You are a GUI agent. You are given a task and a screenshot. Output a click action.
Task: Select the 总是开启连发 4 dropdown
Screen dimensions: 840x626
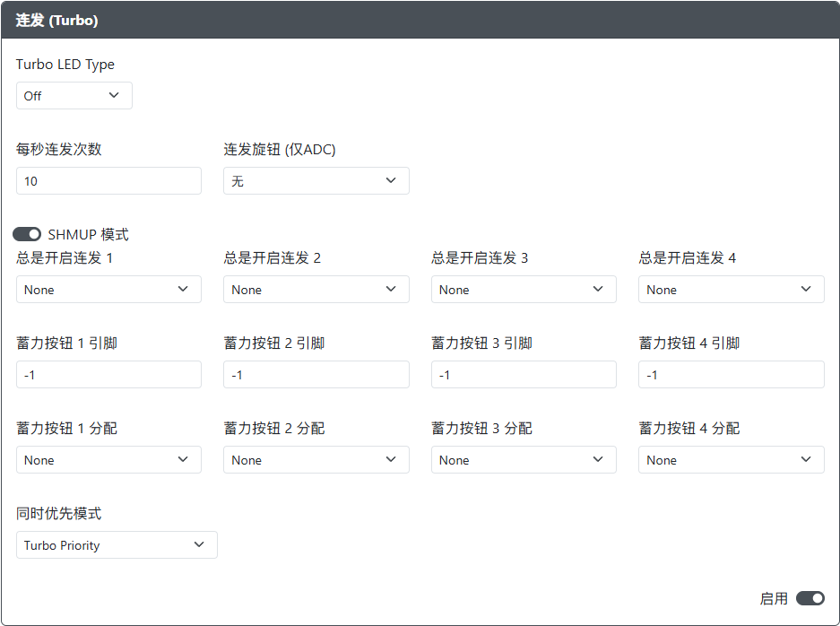[731, 290]
